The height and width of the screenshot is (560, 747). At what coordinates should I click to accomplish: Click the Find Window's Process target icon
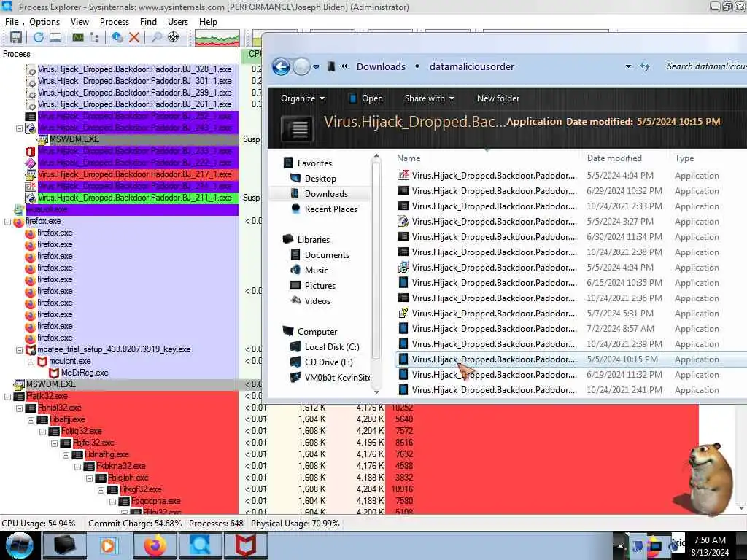[x=174, y=37]
